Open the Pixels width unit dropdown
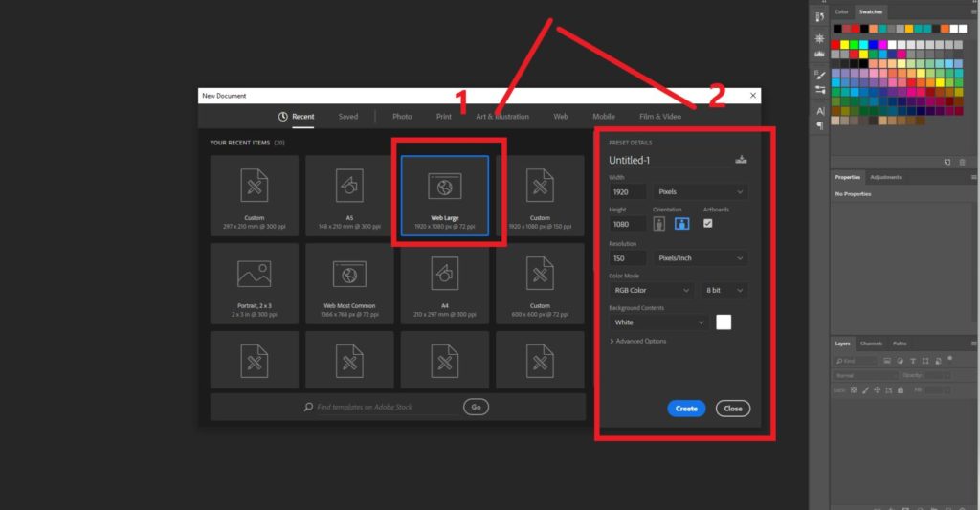This screenshot has height=510, width=980. pyautogui.click(x=701, y=192)
